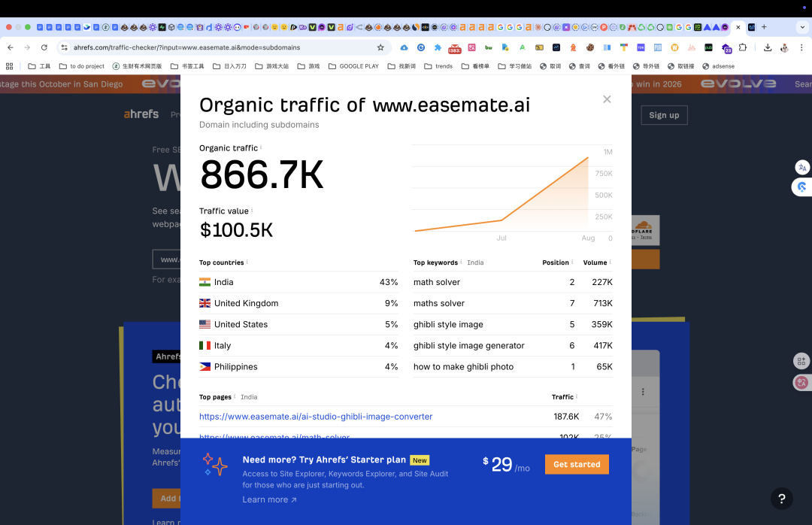Open the Chrome three-dot menu

801,47
